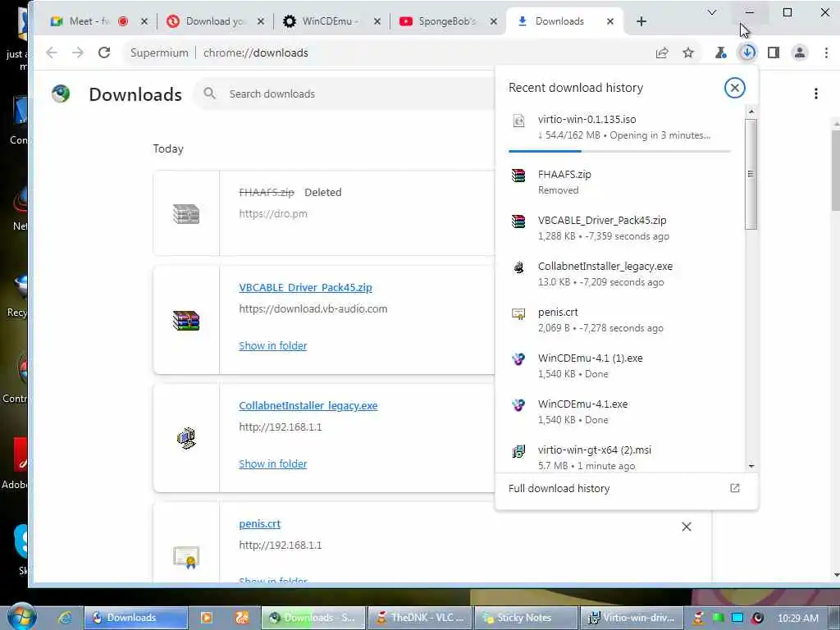Viewport: 840px width, 630px height.
Task: Click the VBCABLE_Driver_Pack45.zip link on the page
Action: pos(305,287)
